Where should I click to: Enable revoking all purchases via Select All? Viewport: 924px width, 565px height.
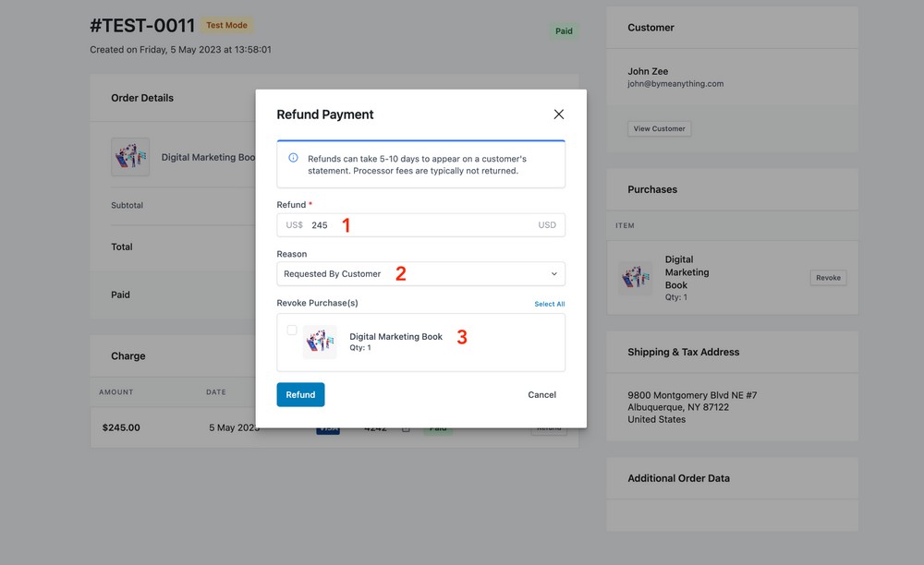[x=549, y=303]
